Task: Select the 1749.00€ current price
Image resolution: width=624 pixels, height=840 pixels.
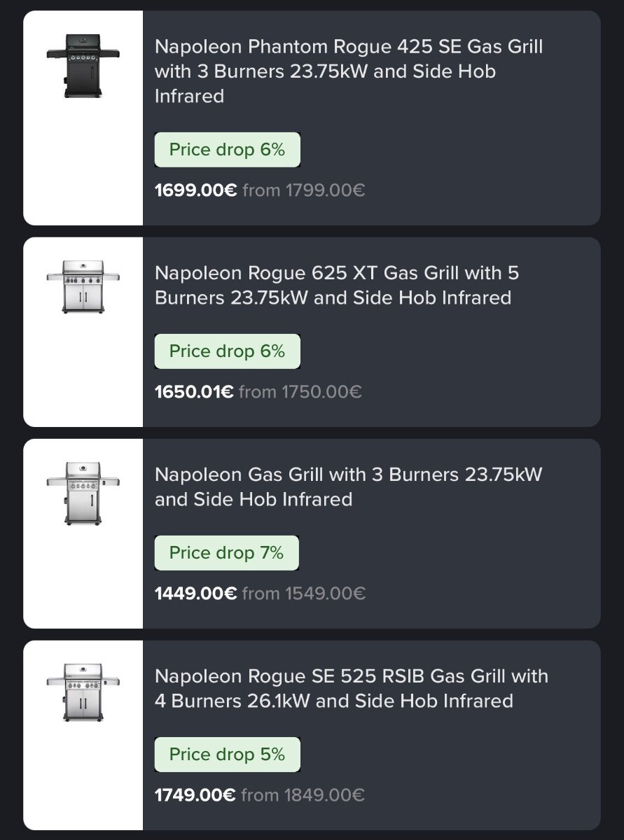Action: [x=195, y=795]
